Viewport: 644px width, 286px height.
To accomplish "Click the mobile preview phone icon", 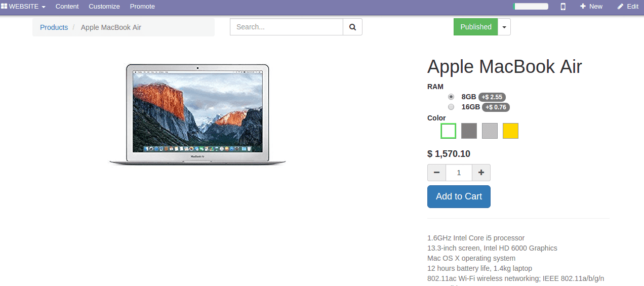I will (x=563, y=7).
